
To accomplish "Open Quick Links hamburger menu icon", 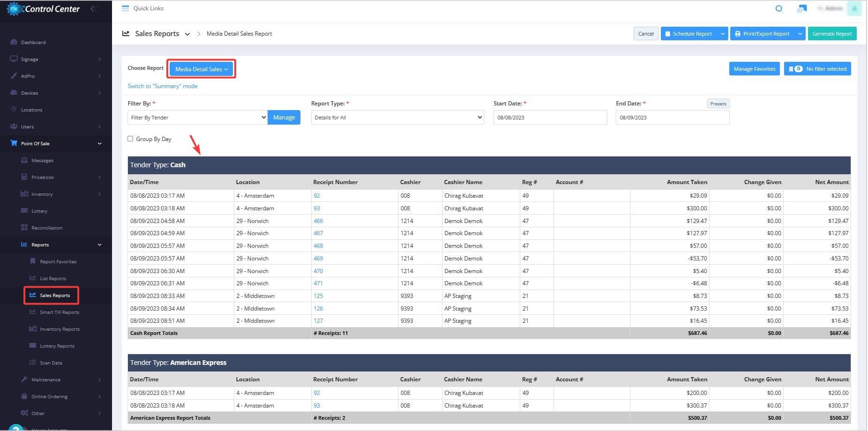I will (x=125, y=8).
